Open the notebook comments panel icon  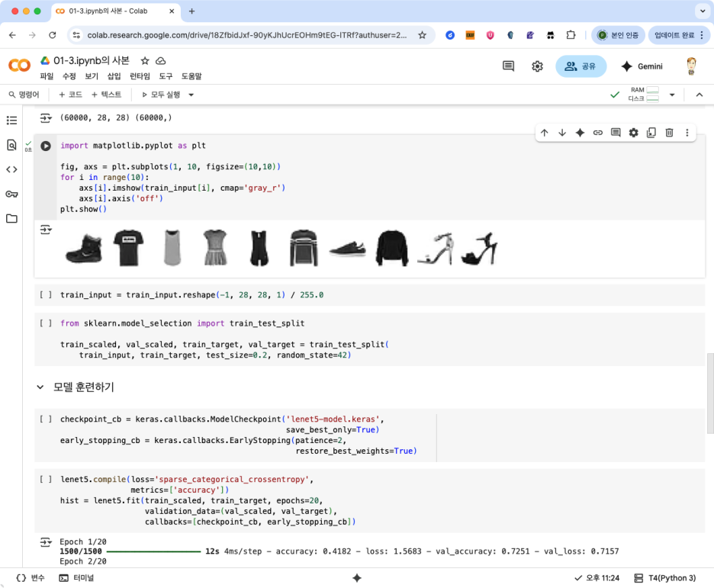(508, 66)
